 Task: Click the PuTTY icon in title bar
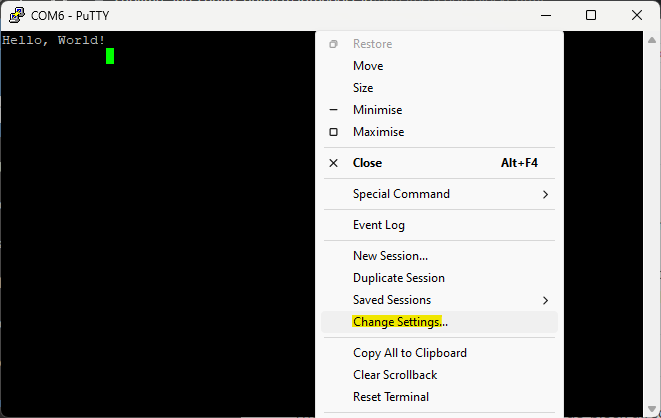(17, 15)
